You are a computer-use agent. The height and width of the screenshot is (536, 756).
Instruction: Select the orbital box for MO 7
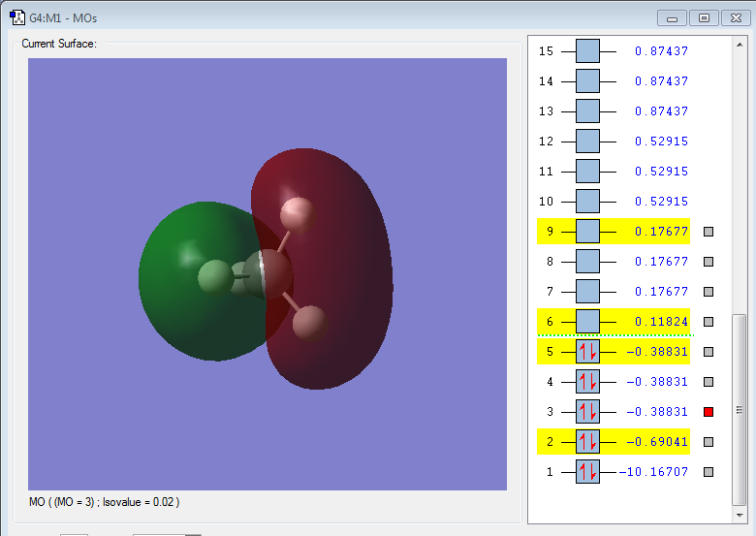(587, 291)
